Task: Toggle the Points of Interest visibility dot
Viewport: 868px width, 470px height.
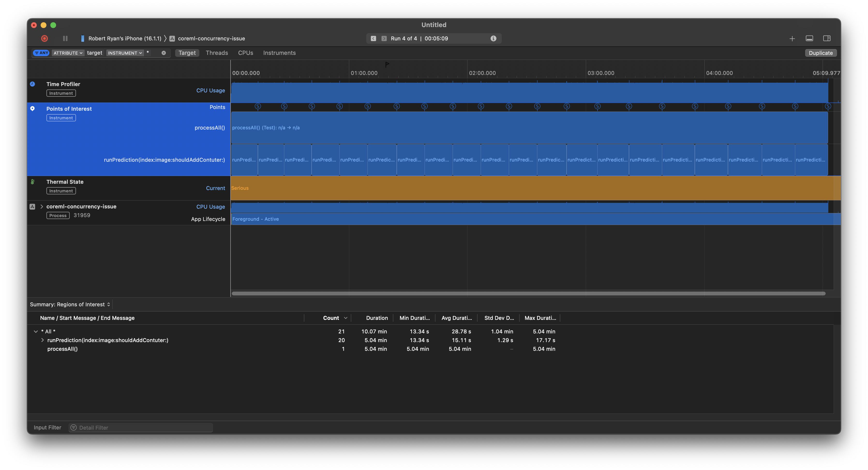Action: click(x=32, y=109)
